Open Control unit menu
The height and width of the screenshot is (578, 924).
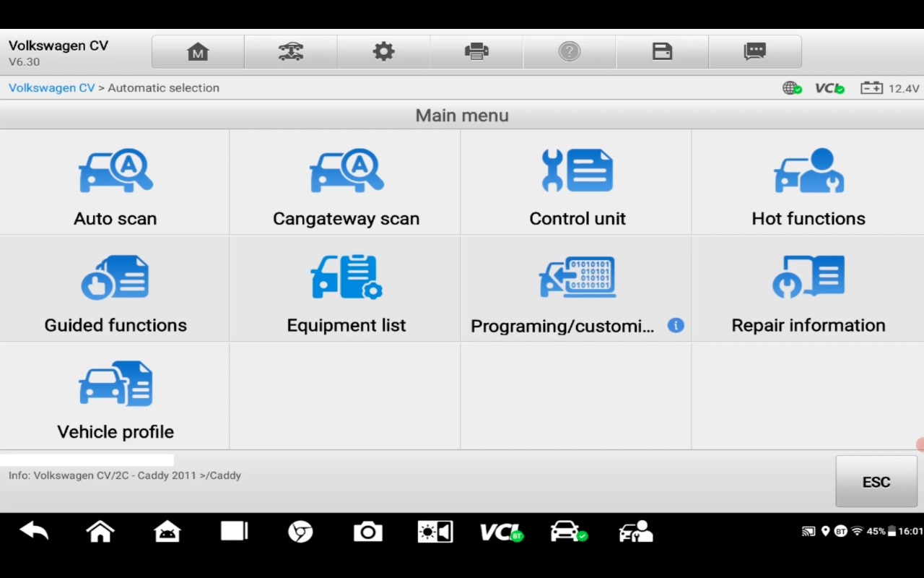[577, 182]
